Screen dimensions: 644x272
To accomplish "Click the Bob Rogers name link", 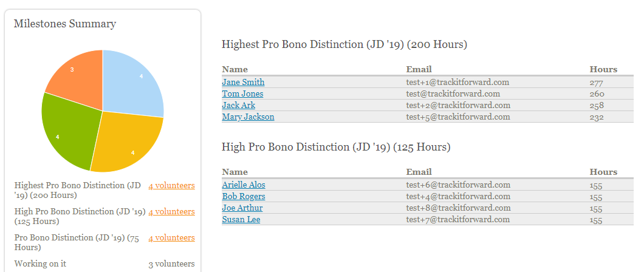I will [x=244, y=196].
